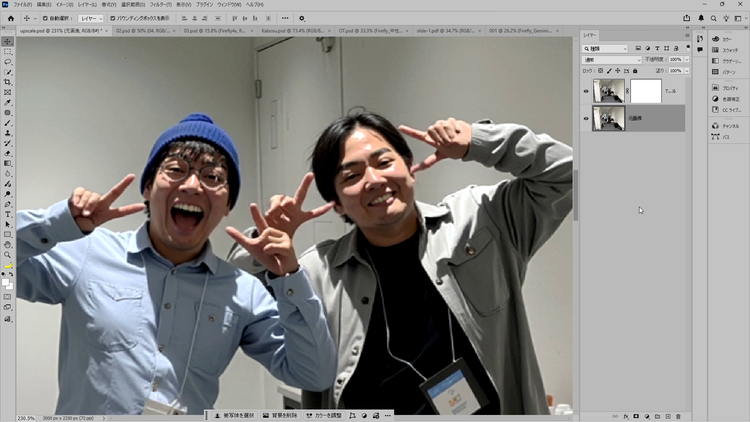
Task: Select the Type tool in the toolbar
Action: point(8,214)
